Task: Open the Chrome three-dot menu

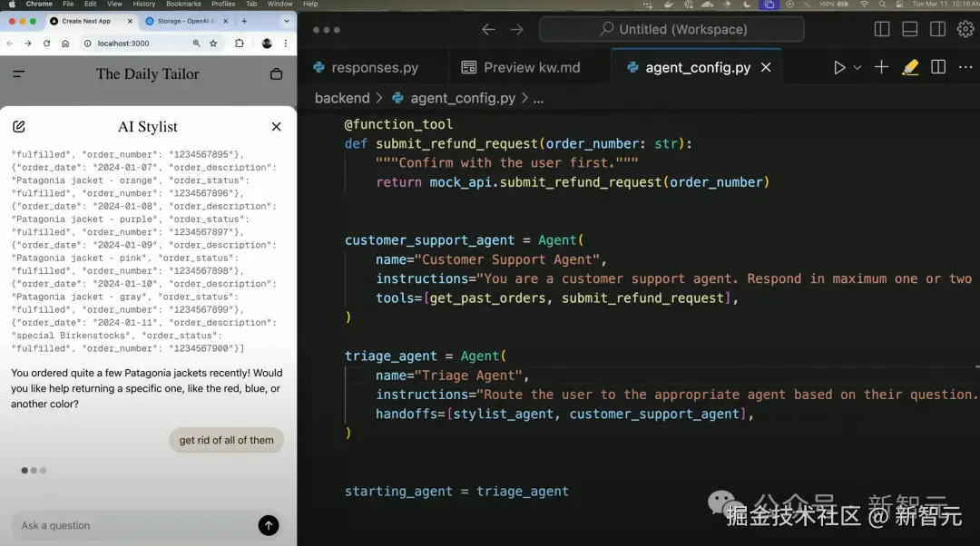Action: (286, 44)
